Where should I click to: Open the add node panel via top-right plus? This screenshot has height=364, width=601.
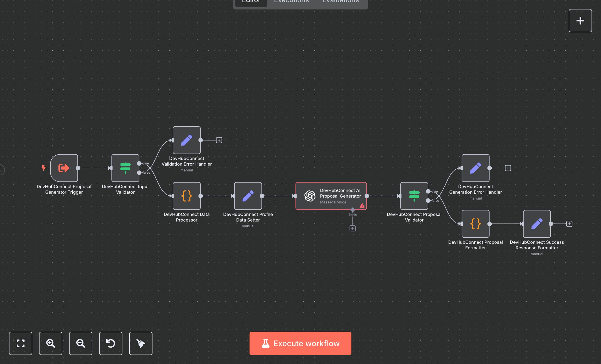(x=580, y=20)
